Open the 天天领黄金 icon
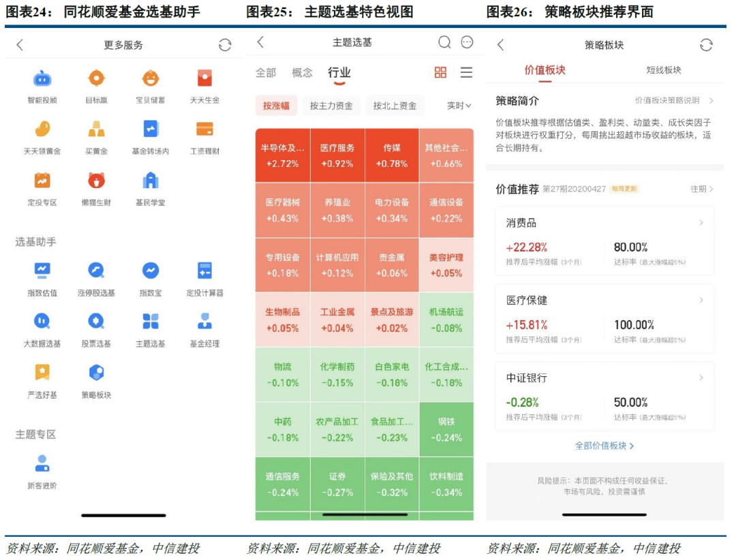The height and width of the screenshot is (560, 736). [42, 129]
